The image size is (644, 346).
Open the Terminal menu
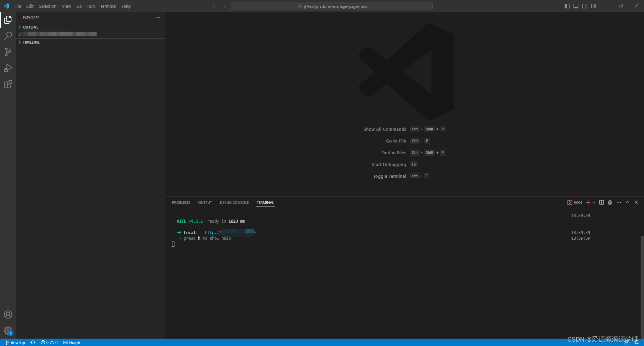point(108,6)
